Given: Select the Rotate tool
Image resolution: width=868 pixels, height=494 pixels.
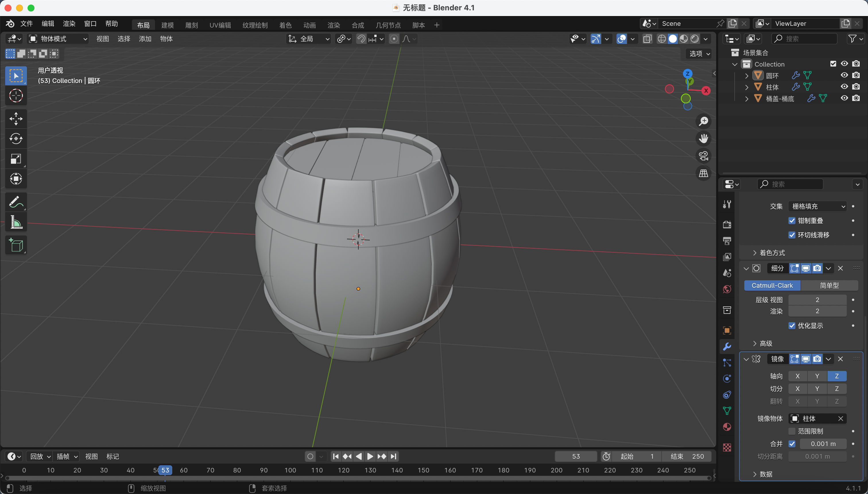Looking at the screenshot, I should coord(16,139).
